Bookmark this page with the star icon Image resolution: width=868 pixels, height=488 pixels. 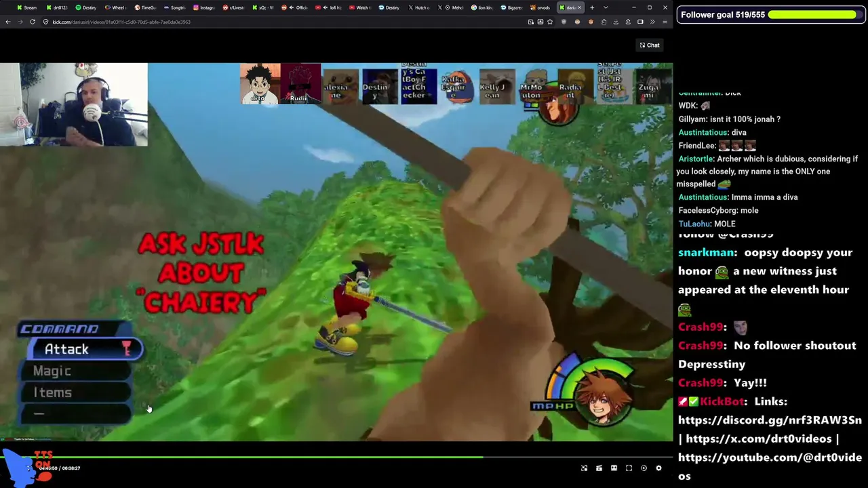point(550,22)
